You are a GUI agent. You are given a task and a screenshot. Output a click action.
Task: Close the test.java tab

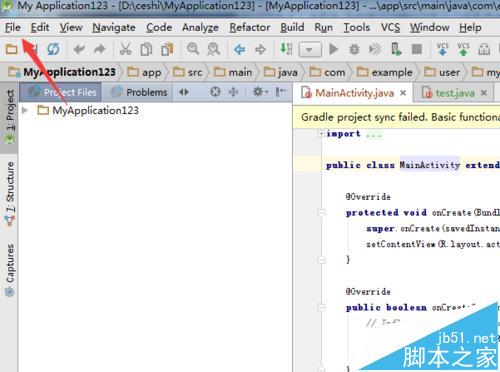pyautogui.click(x=484, y=93)
